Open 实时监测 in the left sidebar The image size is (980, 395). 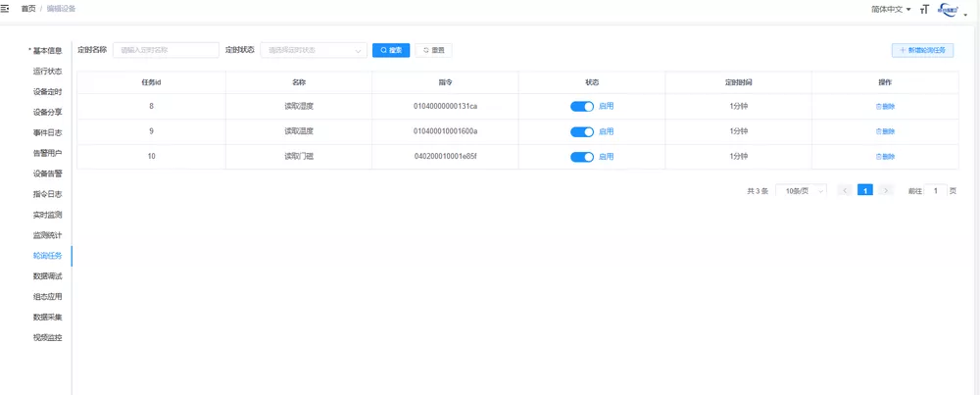tap(47, 215)
